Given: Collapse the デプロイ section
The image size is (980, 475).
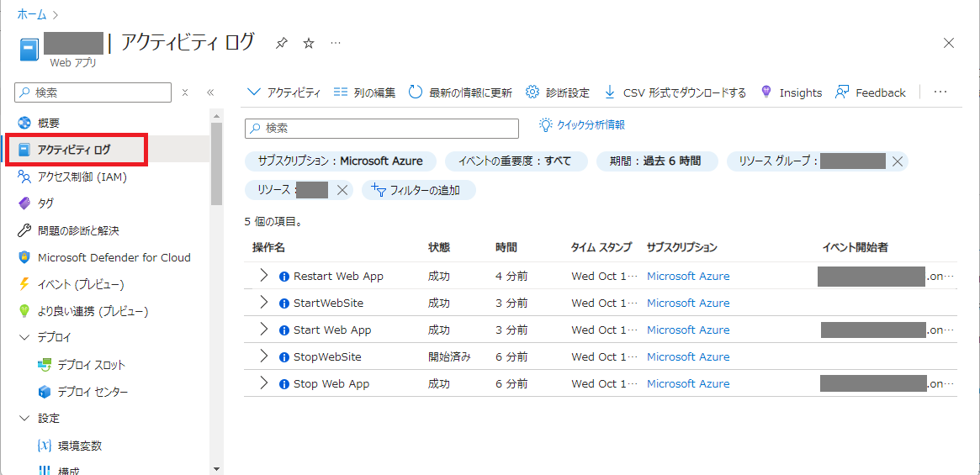Looking at the screenshot, I should click(x=24, y=337).
